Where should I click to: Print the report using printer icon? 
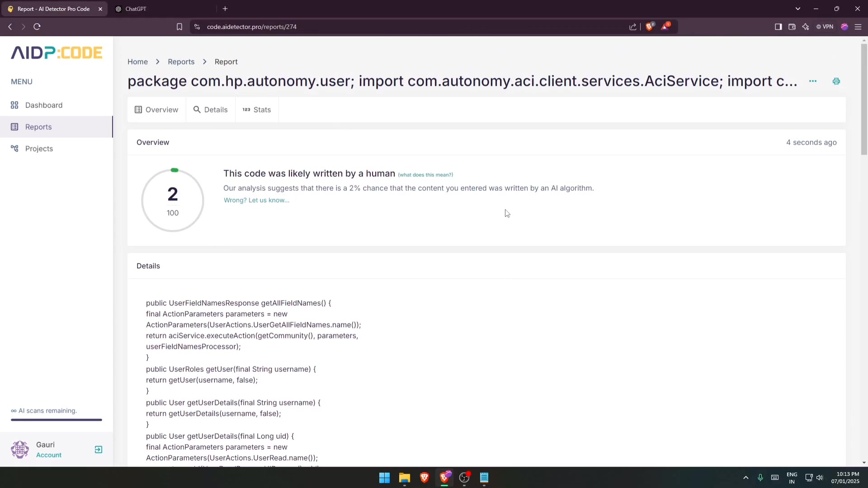(836, 81)
